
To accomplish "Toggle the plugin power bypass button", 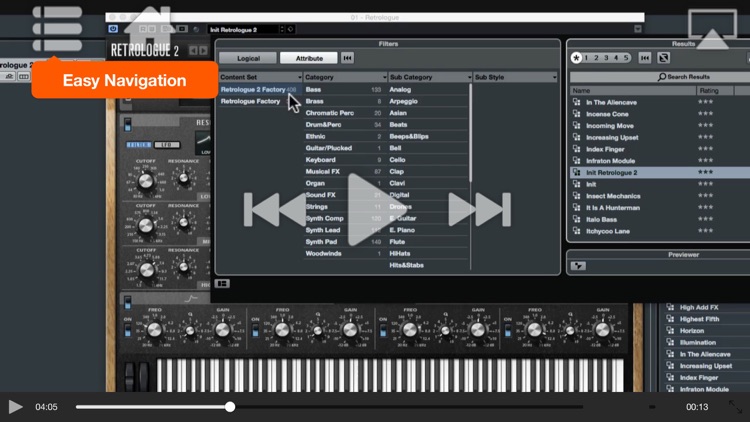I will (113, 29).
